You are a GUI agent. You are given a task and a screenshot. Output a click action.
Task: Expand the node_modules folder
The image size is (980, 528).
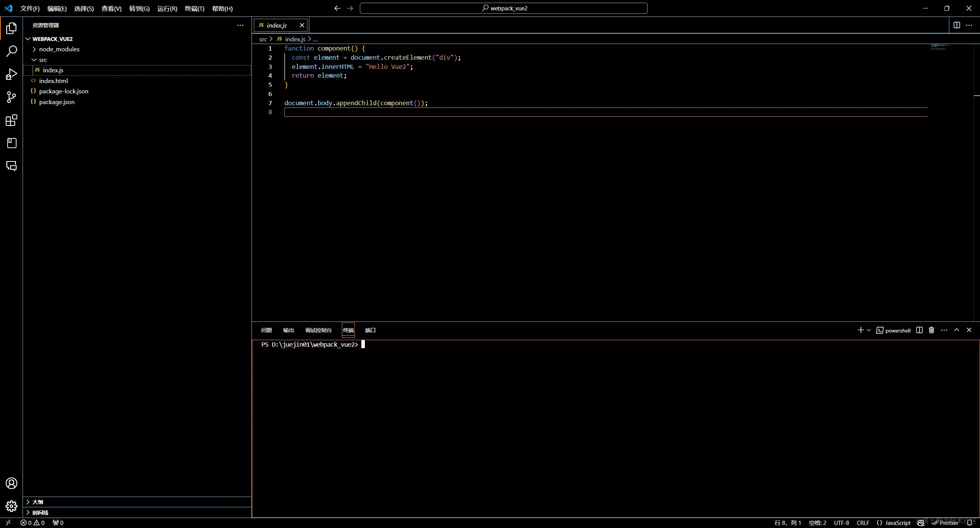point(59,49)
